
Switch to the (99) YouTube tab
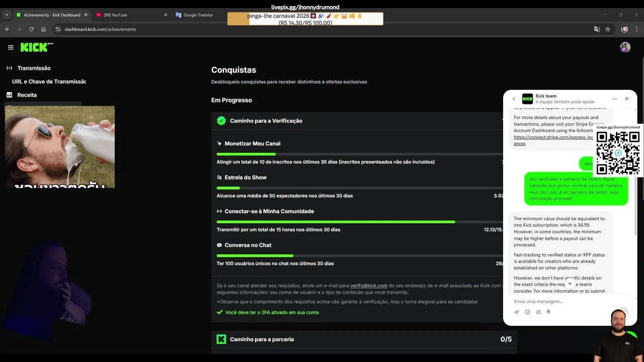132,15
